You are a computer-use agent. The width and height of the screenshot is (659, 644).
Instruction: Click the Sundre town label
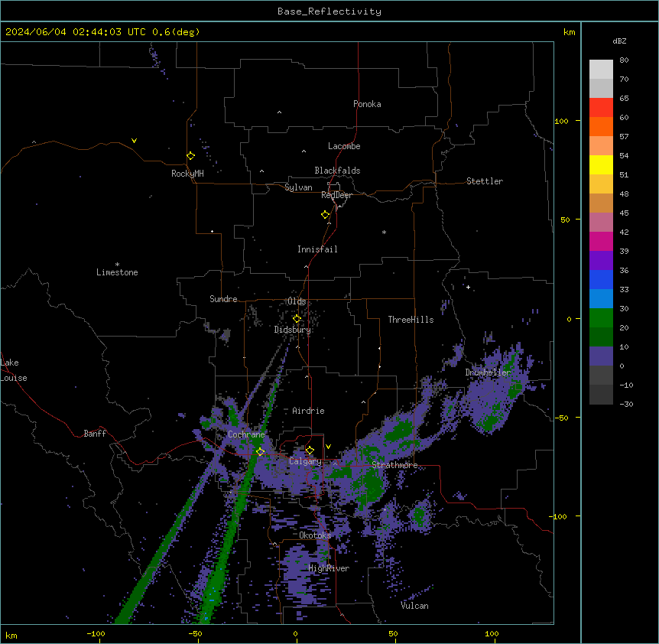[x=223, y=299]
